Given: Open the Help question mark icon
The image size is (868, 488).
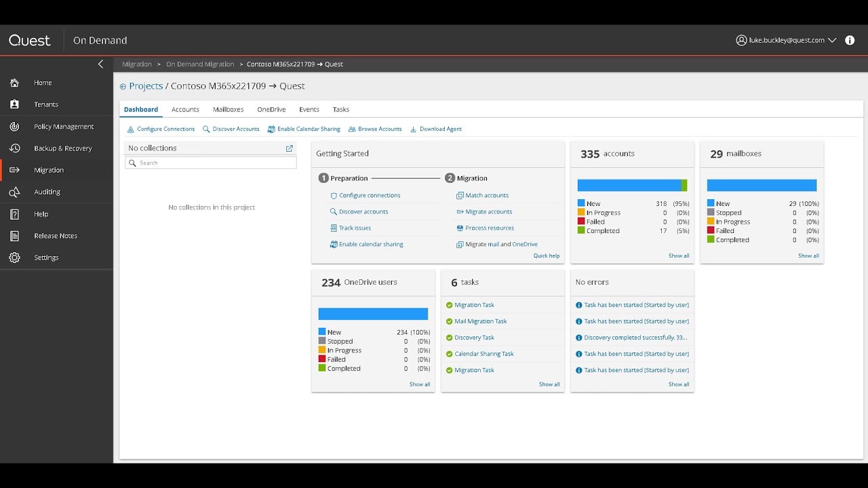Looking at the screenshot, I should click(14, 214).
